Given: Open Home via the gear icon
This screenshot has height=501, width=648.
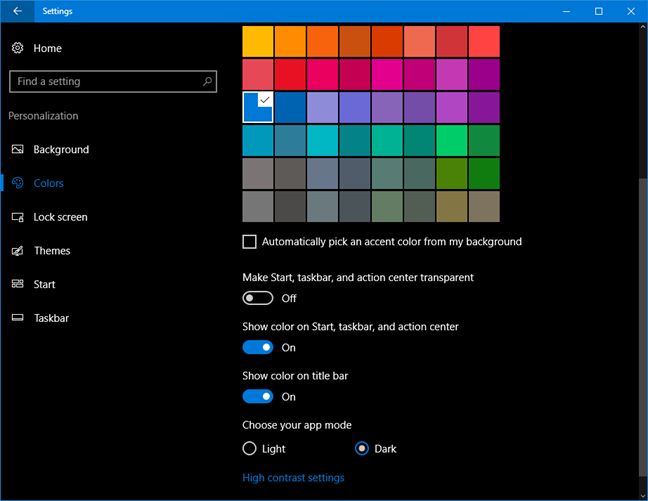Looking at the screenshot, I should (x=17, y=48).
